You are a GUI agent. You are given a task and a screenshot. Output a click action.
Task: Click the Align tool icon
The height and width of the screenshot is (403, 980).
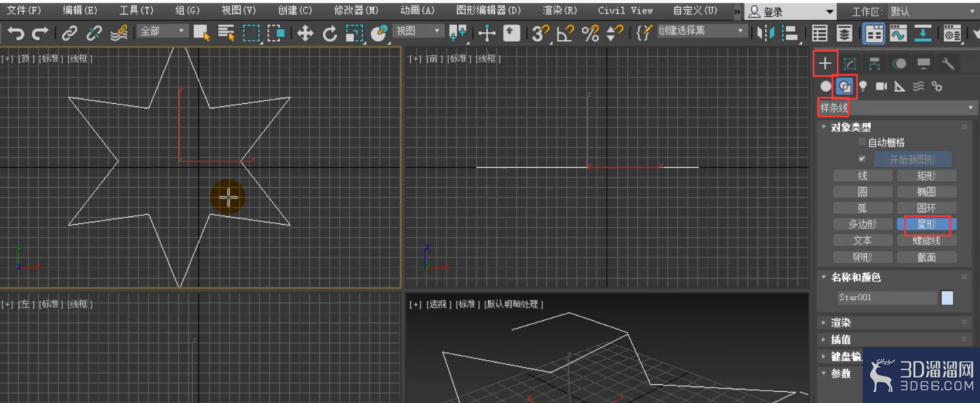[790, 33]
